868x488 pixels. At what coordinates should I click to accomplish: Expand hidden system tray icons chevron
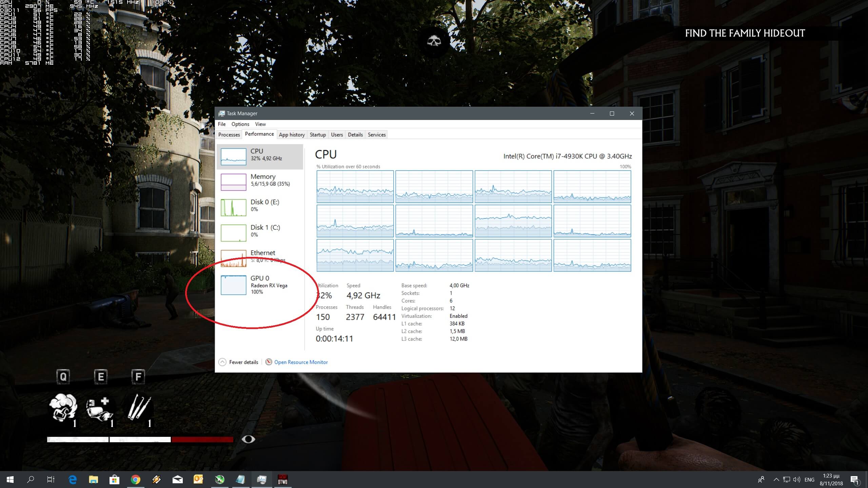[x=776, y=480]
